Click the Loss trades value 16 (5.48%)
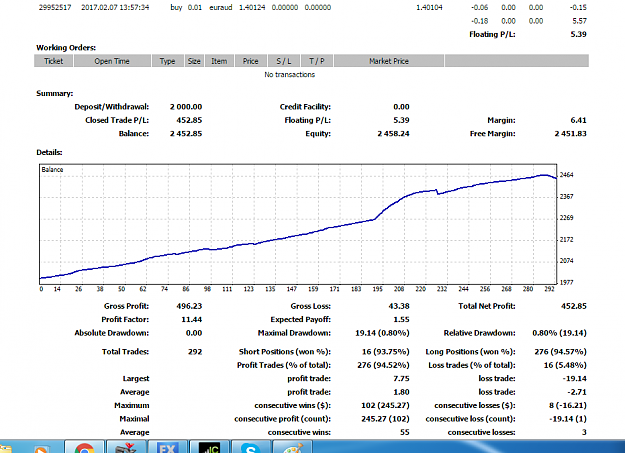Image resolution: width=625 pixels, height=453 pixels. (x=565, y=365)
